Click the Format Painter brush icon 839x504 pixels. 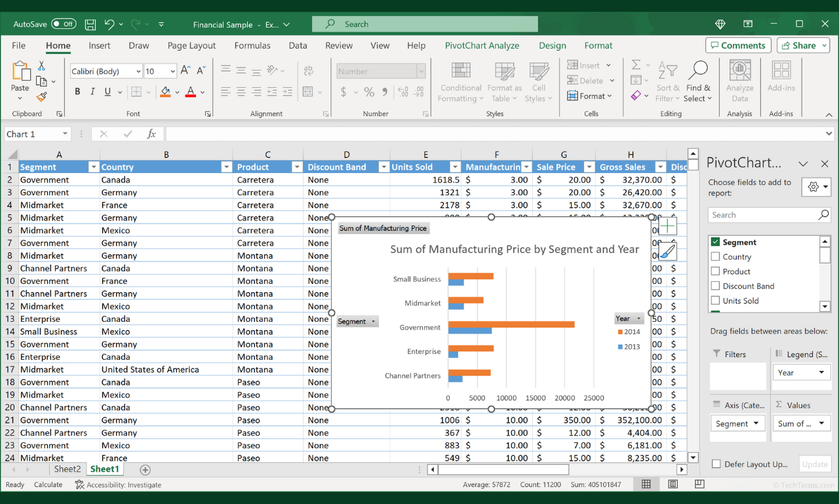pyautogui.click(x=41, y=97)
